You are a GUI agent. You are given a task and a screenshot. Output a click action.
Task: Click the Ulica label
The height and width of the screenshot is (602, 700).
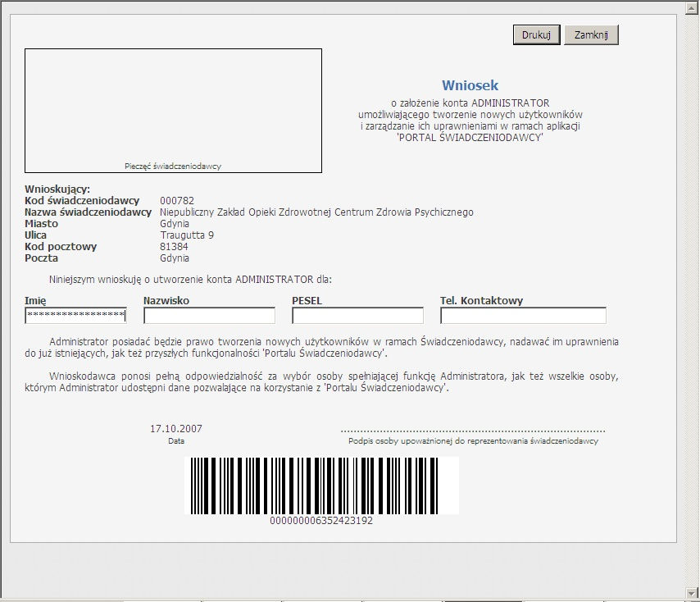coord(35,235)
